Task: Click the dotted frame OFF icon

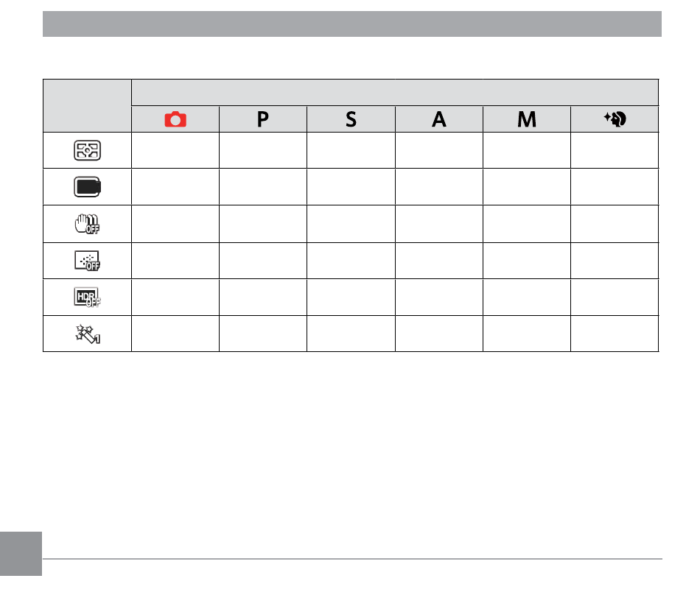Action: (x=87, y=261)
